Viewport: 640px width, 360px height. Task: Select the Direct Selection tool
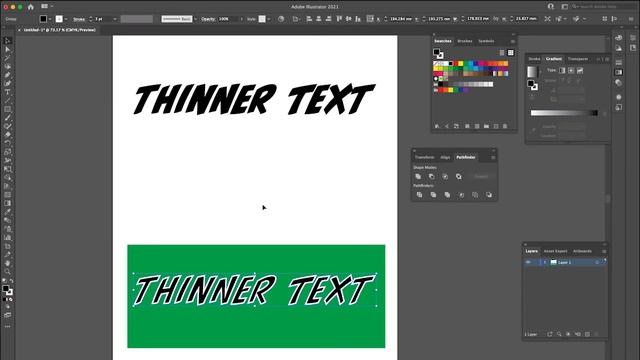(x=7, y=49)
